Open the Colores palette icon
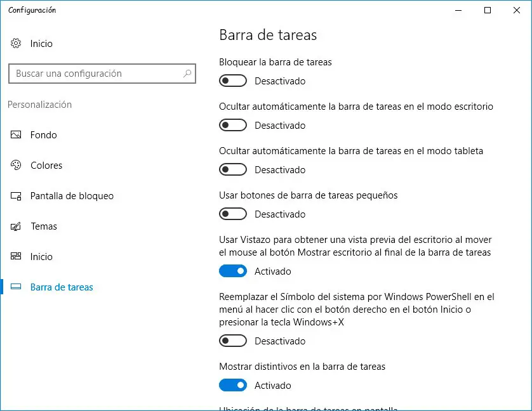 17,166
